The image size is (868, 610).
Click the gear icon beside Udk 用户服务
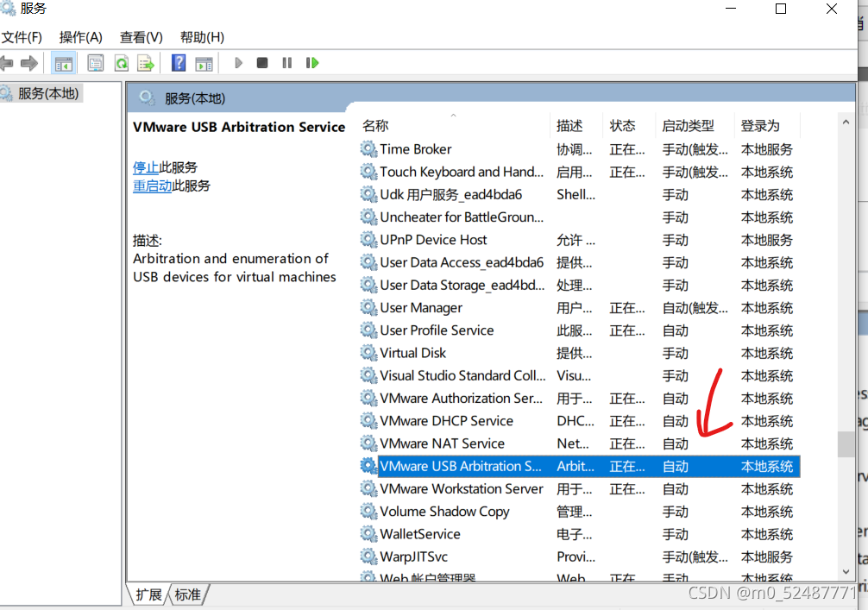368,194
